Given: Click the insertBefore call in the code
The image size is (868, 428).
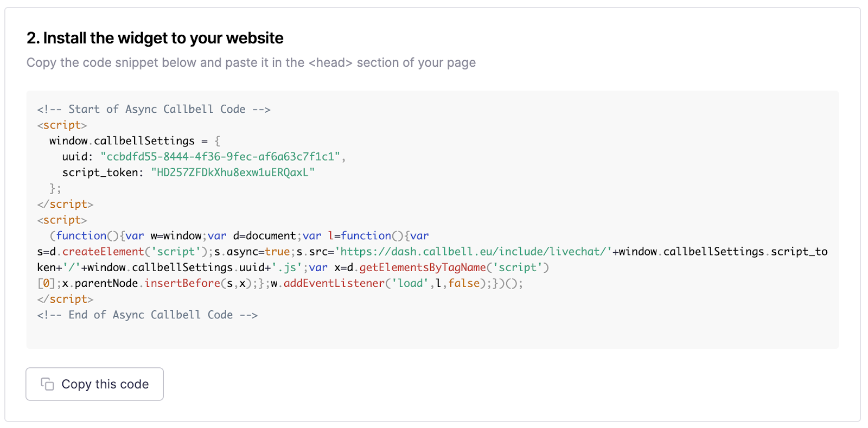Looking at the screenshot, I should click(182, 283).
